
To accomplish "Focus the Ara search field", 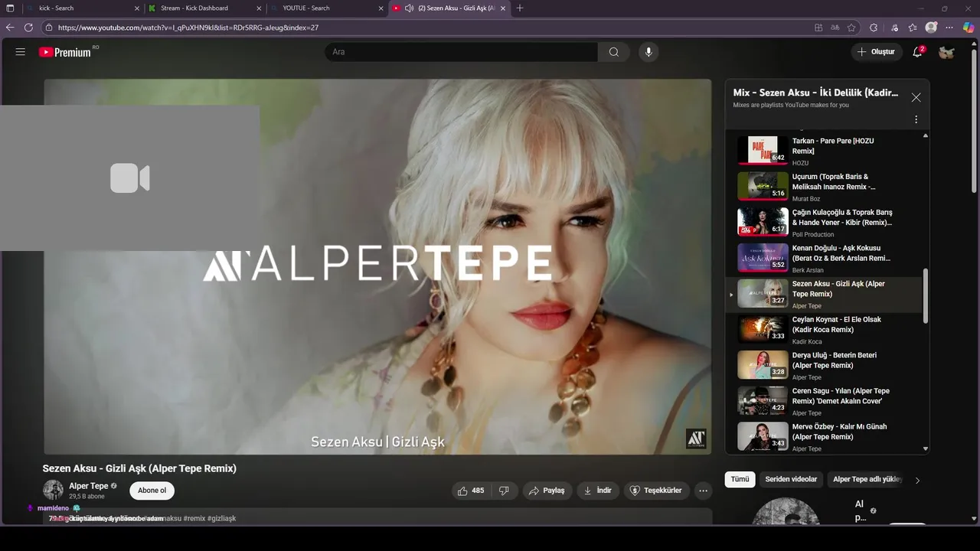I will [x=462, y=52].
